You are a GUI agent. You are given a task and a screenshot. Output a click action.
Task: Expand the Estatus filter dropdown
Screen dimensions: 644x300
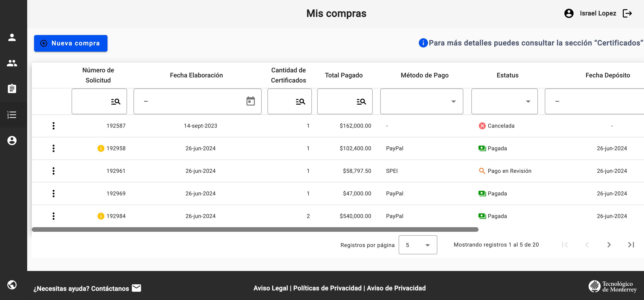(528, 101)
